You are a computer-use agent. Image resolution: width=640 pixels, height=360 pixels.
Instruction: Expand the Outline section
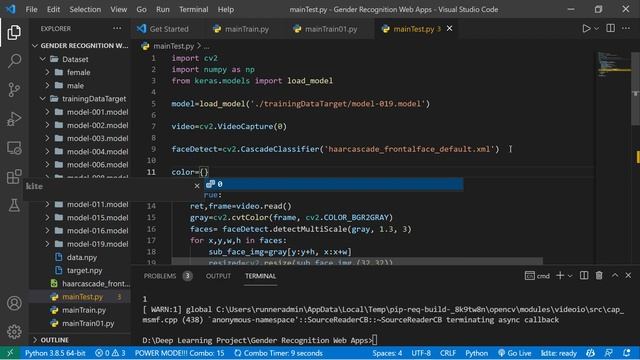click(80, 340)
